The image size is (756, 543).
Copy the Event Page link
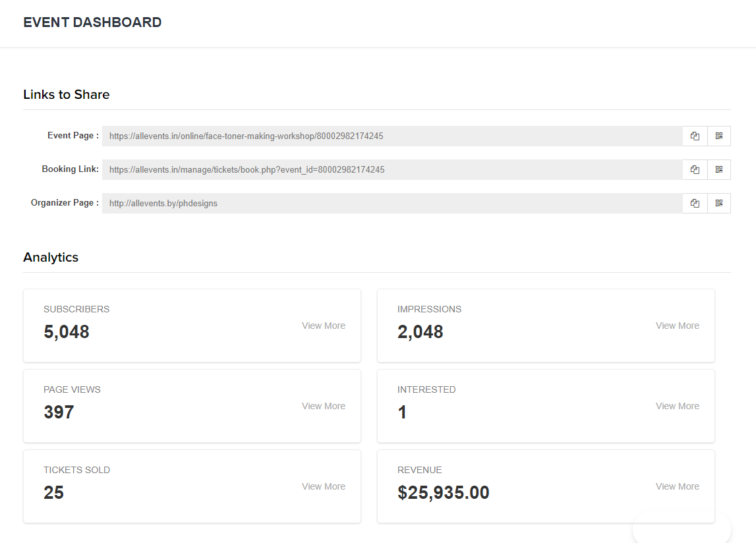(695, 136)
